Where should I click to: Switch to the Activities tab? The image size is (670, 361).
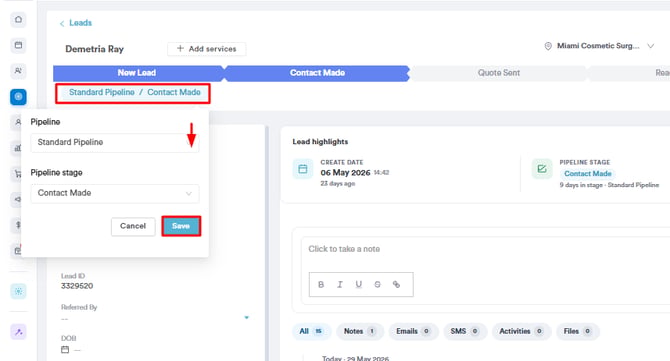tap(521, 332)
